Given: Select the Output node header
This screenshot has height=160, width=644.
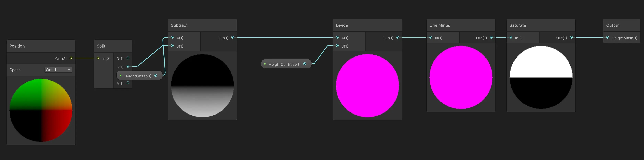Looking at the screenshot, I should pos(622,25).
